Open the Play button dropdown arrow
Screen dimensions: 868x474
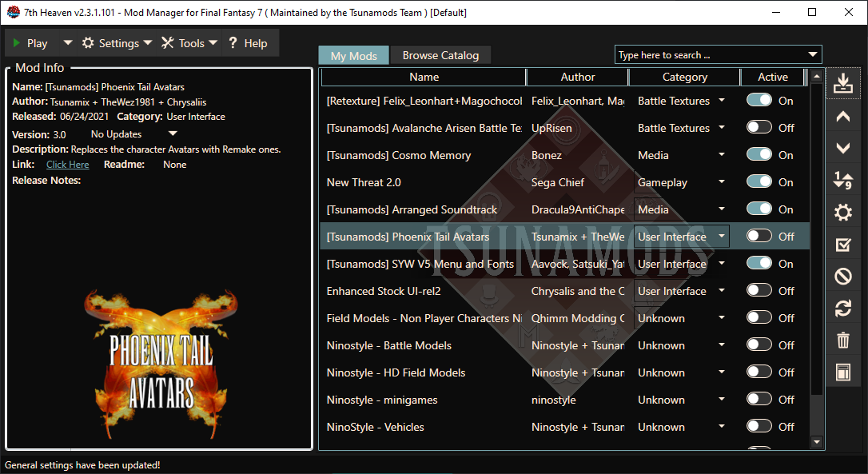tap(67, 42)
